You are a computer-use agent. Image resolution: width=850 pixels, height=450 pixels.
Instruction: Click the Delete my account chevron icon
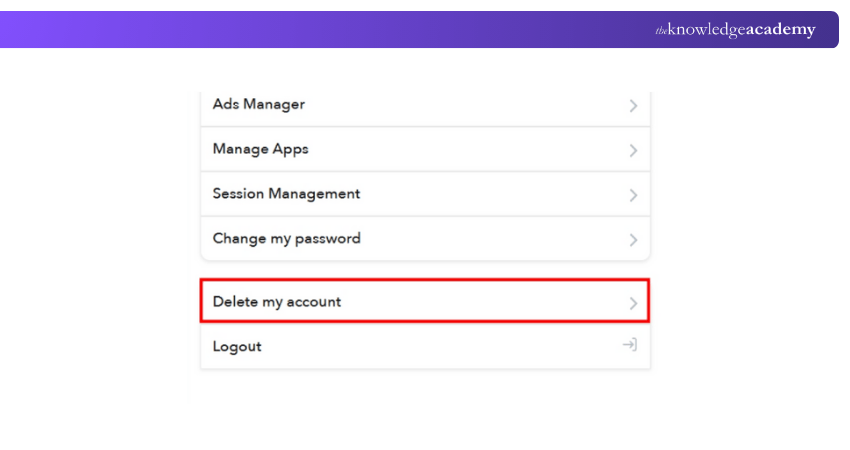(x=633, y=303)
